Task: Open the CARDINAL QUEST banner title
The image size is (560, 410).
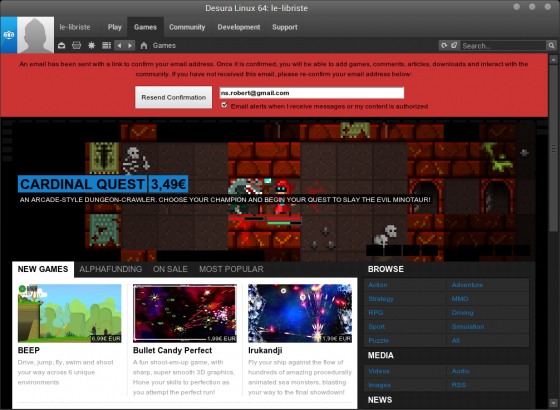Action: point(82,184)
